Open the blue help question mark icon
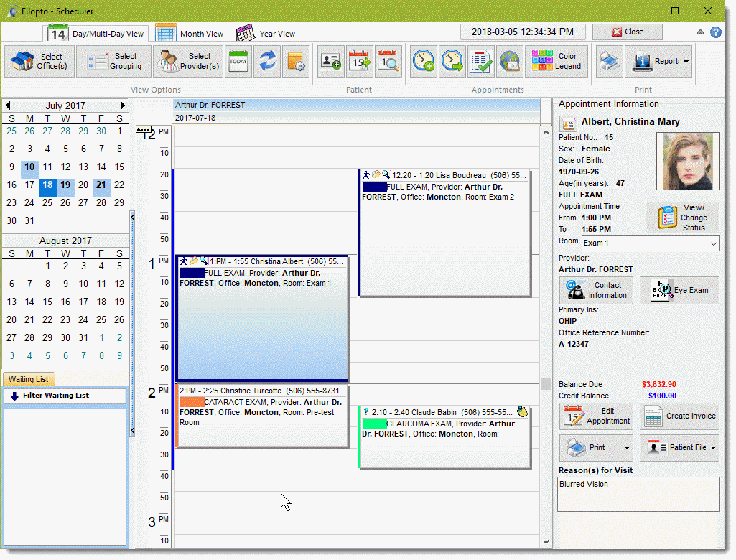 [716, 32]
